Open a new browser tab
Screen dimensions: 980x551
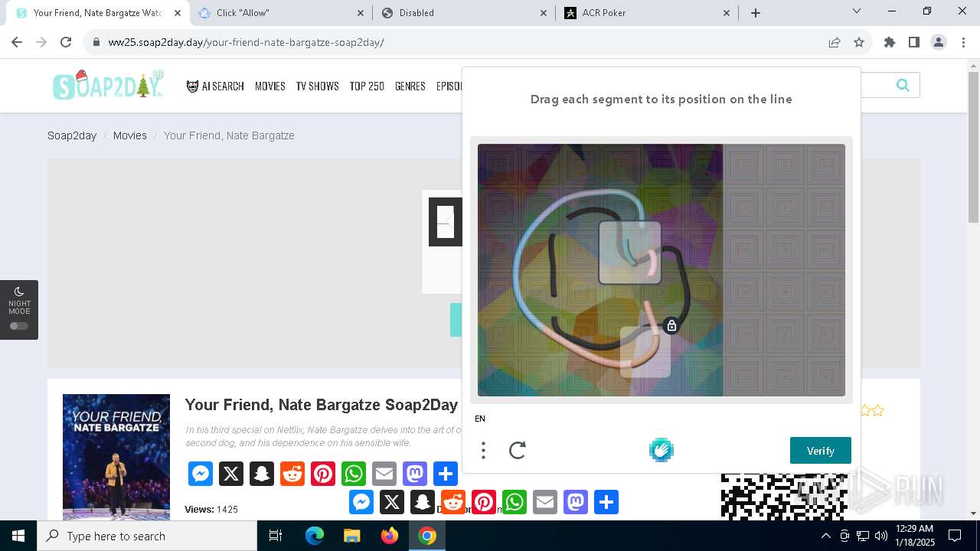click(756, 13)
